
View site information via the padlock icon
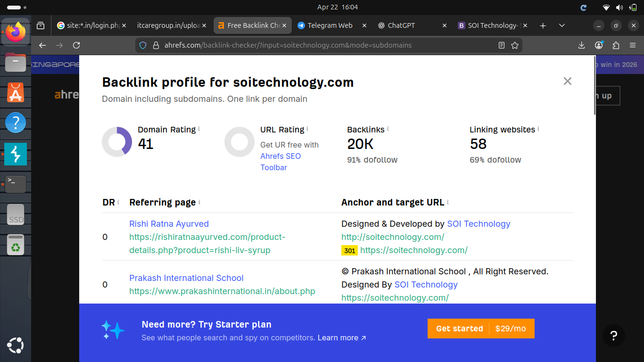pyautogui.click(x=156, y=45)
